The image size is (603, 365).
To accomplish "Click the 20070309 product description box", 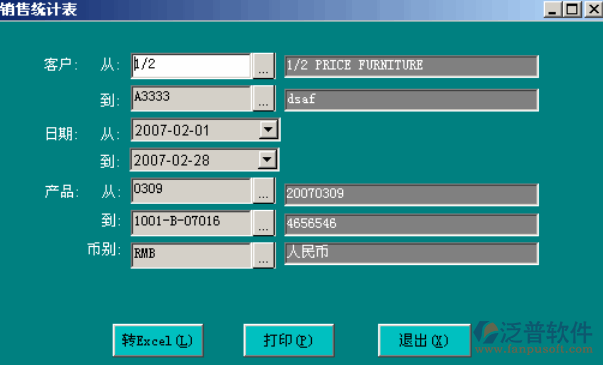I will tap(411, 195).
